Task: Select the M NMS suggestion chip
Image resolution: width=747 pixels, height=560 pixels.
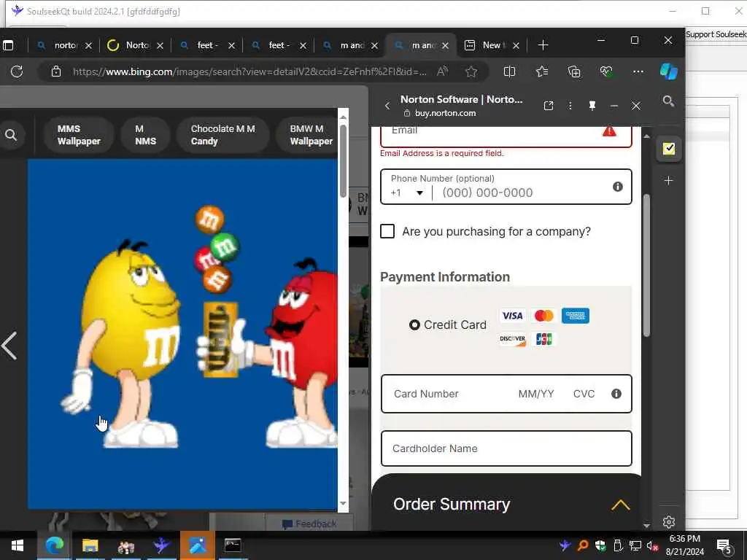Action: (x=145, y=135)
